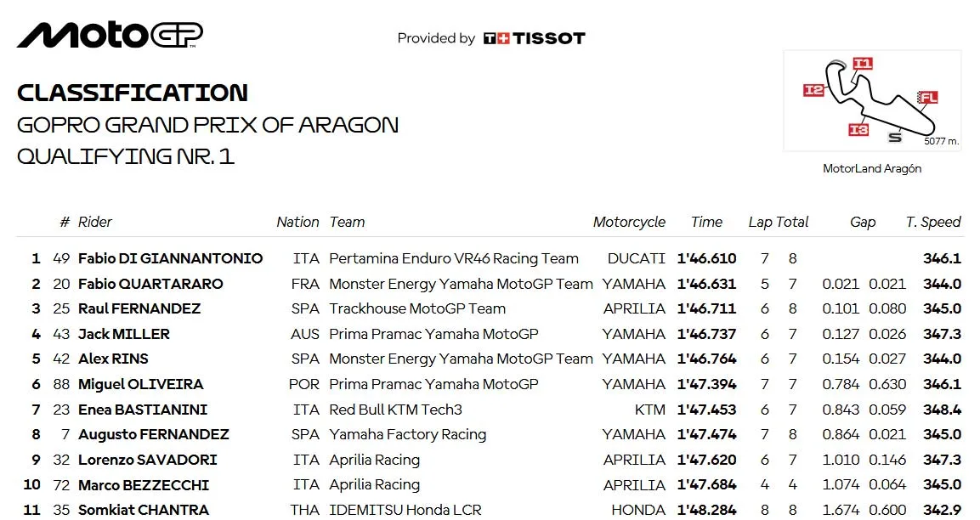Click the T. Speed column header
The width and height of the screenshot is (980, 520).
pos(933,222)
